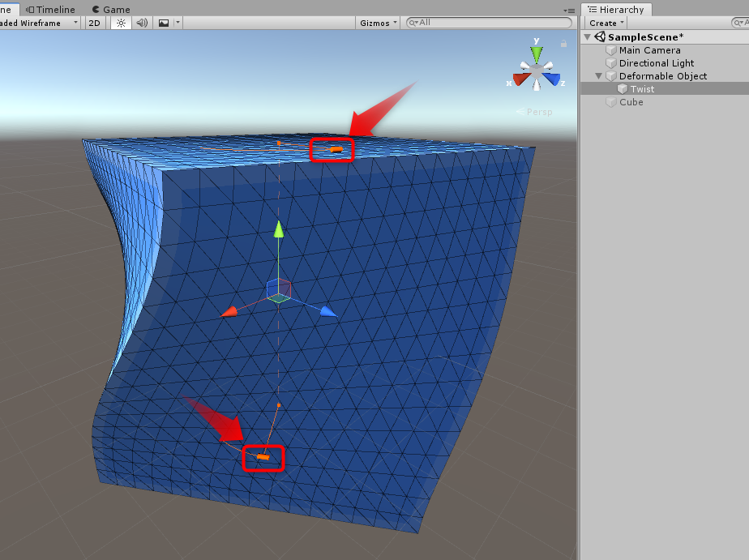
Task: Click orientation gizmo center cube
Action: (537, 71)
